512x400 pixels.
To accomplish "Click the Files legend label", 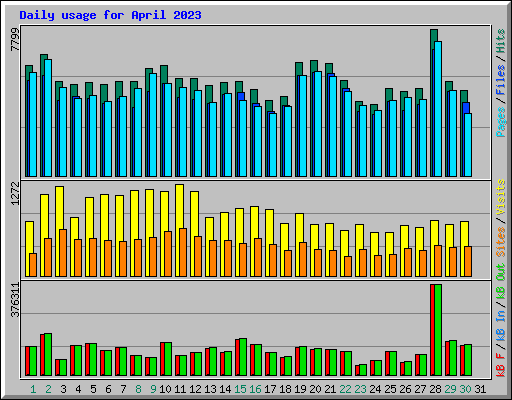I will (500, 80).
